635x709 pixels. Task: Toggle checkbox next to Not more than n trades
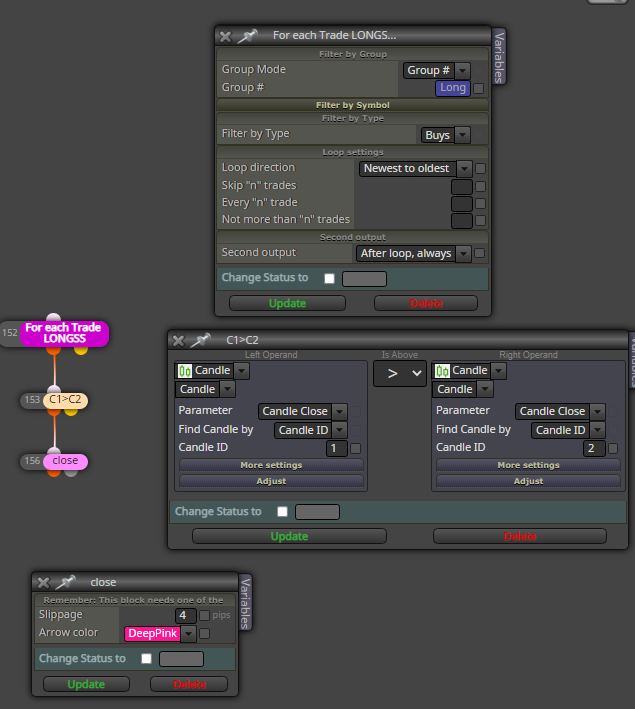pyautogui.click(x=480, y=220)
